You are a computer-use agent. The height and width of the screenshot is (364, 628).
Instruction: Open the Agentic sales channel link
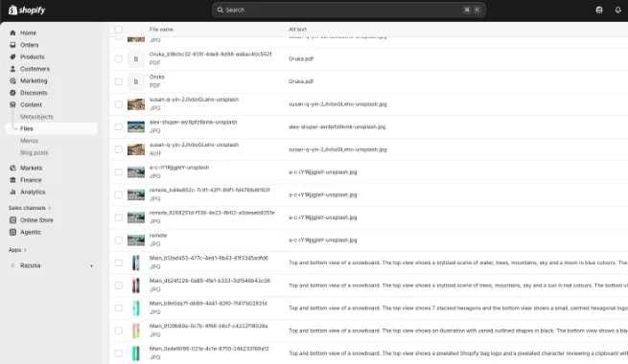tap(31, 232)
